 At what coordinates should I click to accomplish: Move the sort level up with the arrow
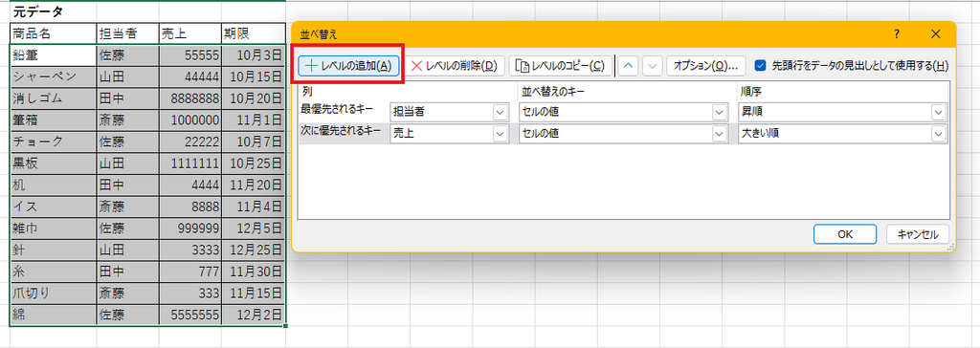click(628, 65)
